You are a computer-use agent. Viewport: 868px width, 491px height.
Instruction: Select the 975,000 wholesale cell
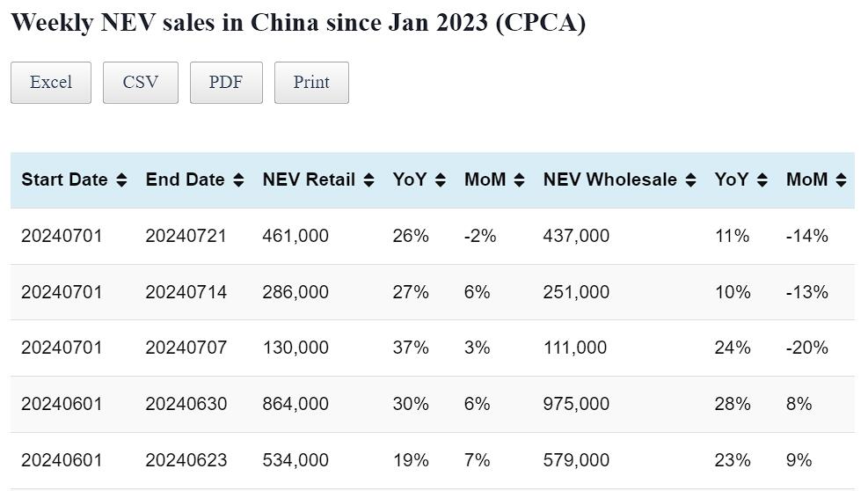point(576,404)
